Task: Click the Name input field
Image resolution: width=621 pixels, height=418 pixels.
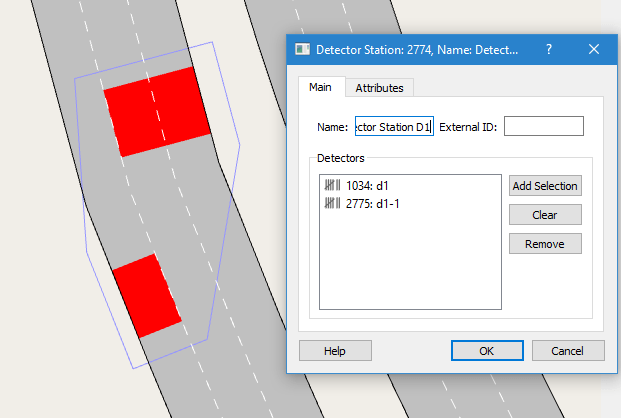Action: coord(394,126)
